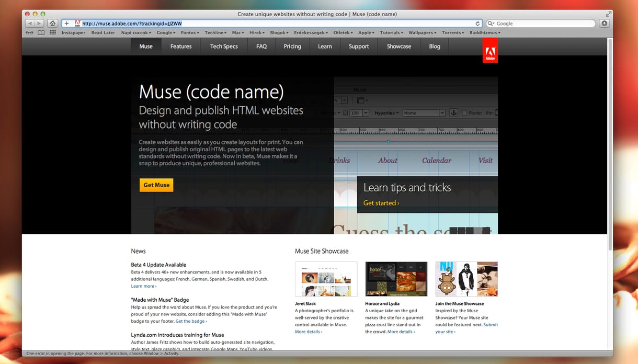The width and height of the screenshot is (638, 364).
Task: Open the Apple bookmarks folder
Action: point(367,32)
